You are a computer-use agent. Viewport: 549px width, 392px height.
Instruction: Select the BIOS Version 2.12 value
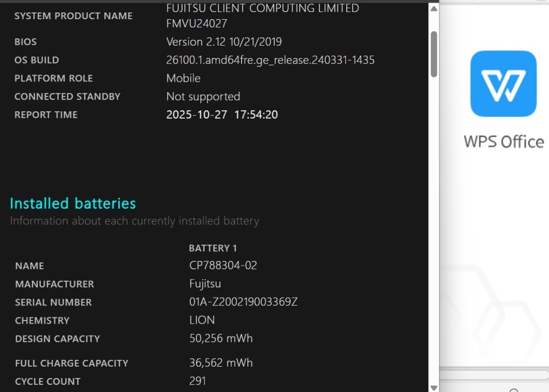(x=224, y=42)
